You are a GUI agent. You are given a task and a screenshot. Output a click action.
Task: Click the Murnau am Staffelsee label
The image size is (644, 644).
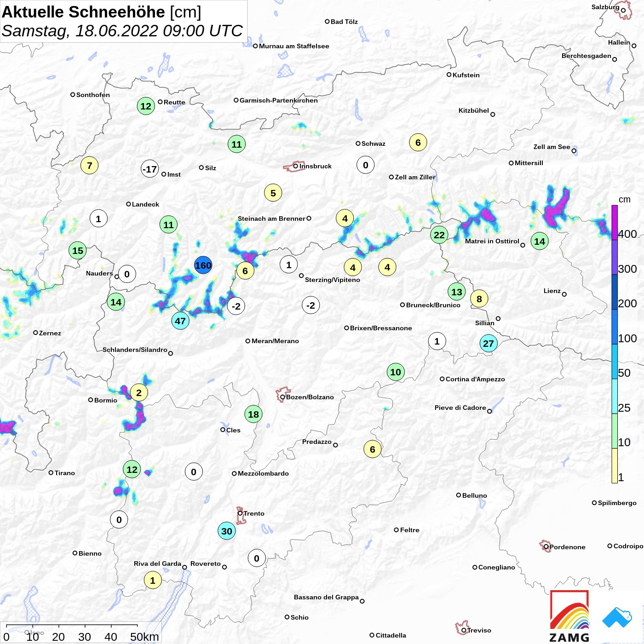pyautogui.click(x=294, y=46)
